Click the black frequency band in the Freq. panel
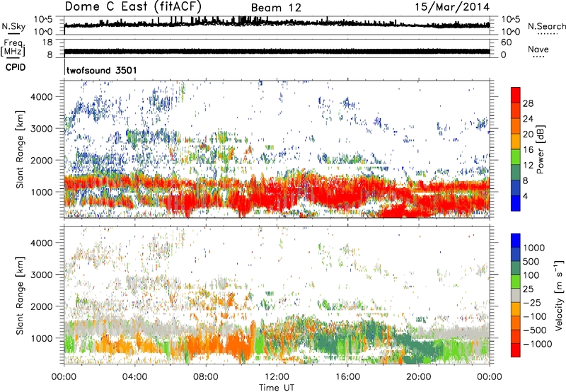Viewport: 566px width, 392px height. (277, 51)
